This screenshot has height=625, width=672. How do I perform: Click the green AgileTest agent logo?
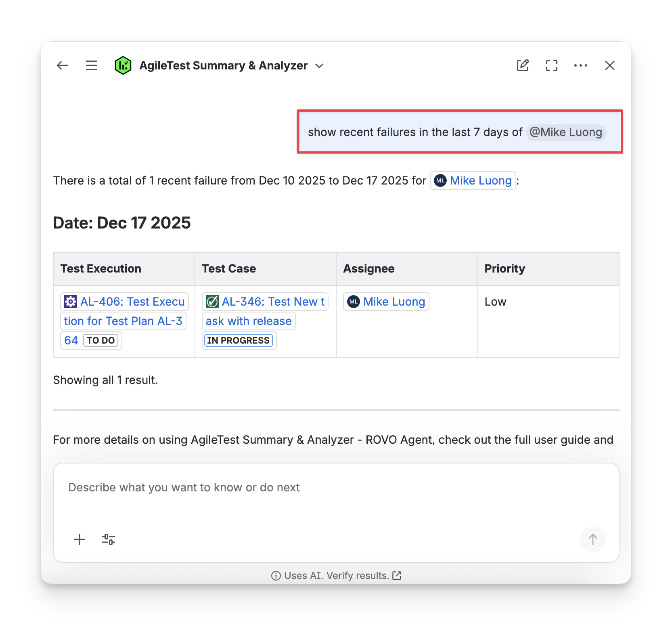[x=123, y=65]
